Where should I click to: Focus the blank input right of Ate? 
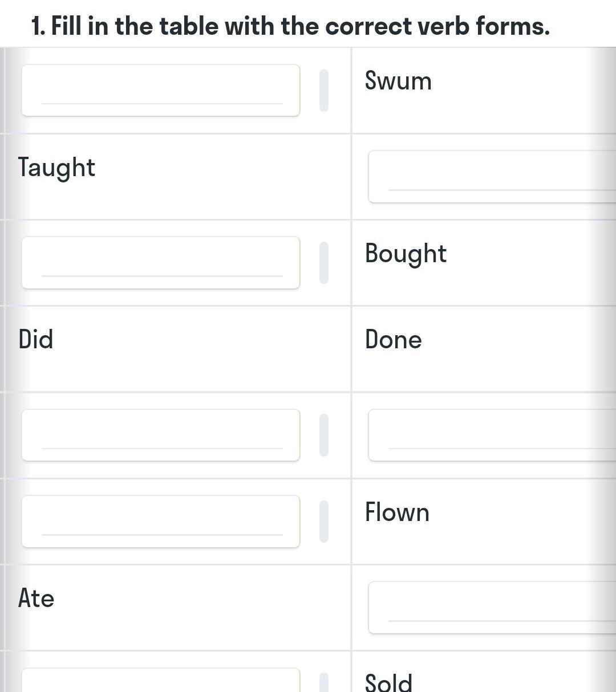(492, 608)
